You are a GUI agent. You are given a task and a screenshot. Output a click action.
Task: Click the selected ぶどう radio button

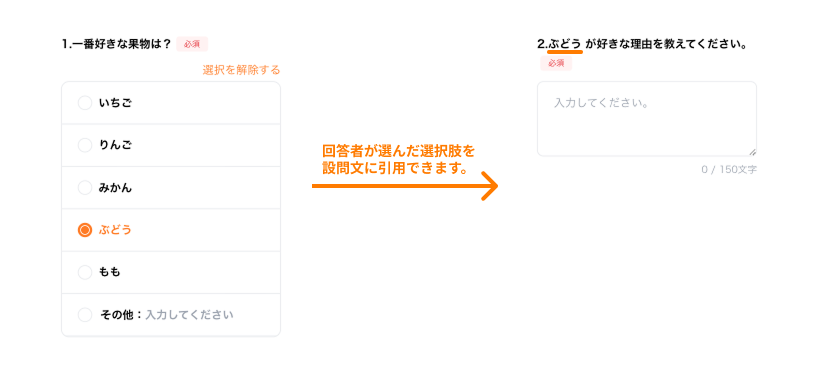click(x=85, y=230)
